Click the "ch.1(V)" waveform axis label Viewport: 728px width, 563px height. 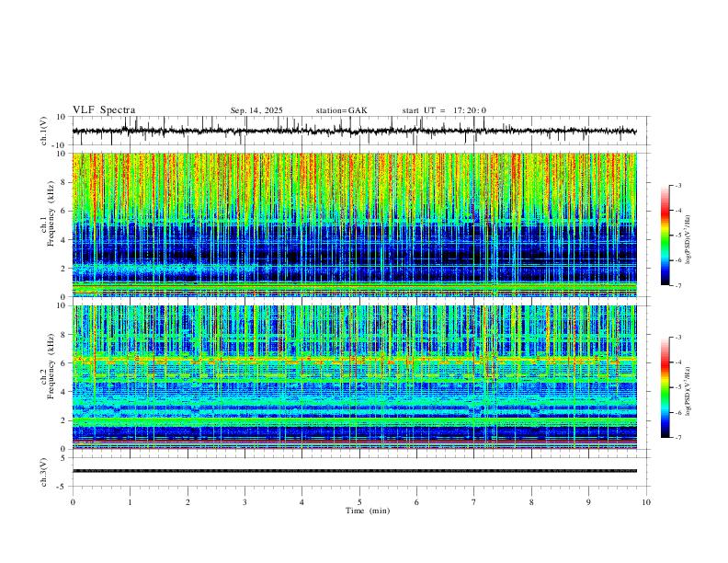pos(44,131)
